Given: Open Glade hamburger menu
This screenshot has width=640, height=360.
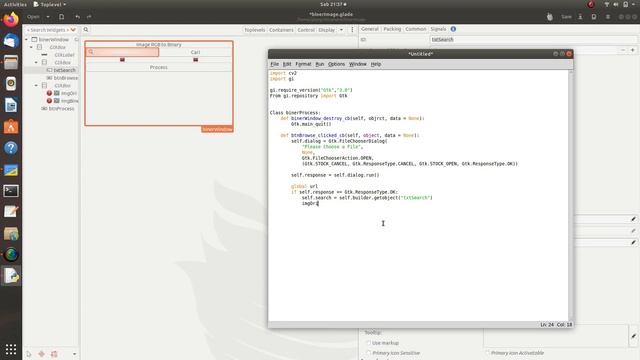Looking at the screenshot, I should click(608, 17).
